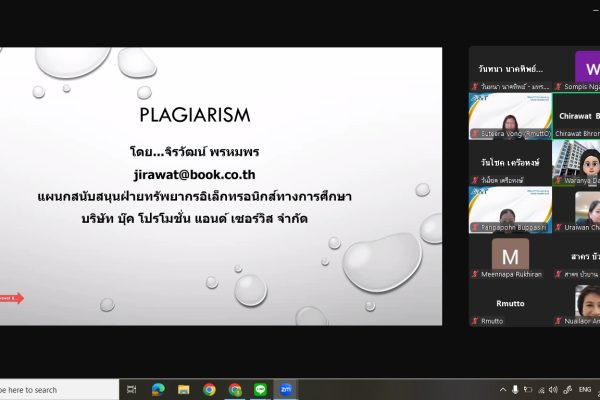Open File Explorer from the taskbar
The height and width of the screenshot is (400, 600).
coord(184,390)
